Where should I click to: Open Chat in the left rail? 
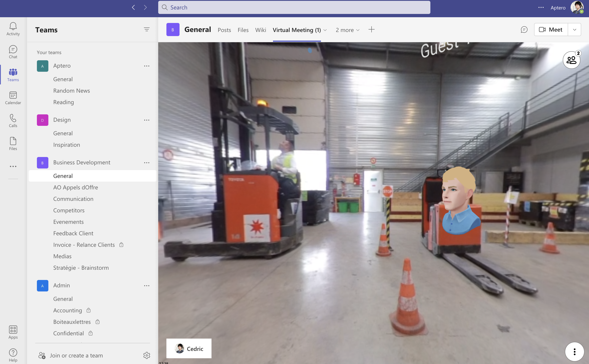click(13, 52)
